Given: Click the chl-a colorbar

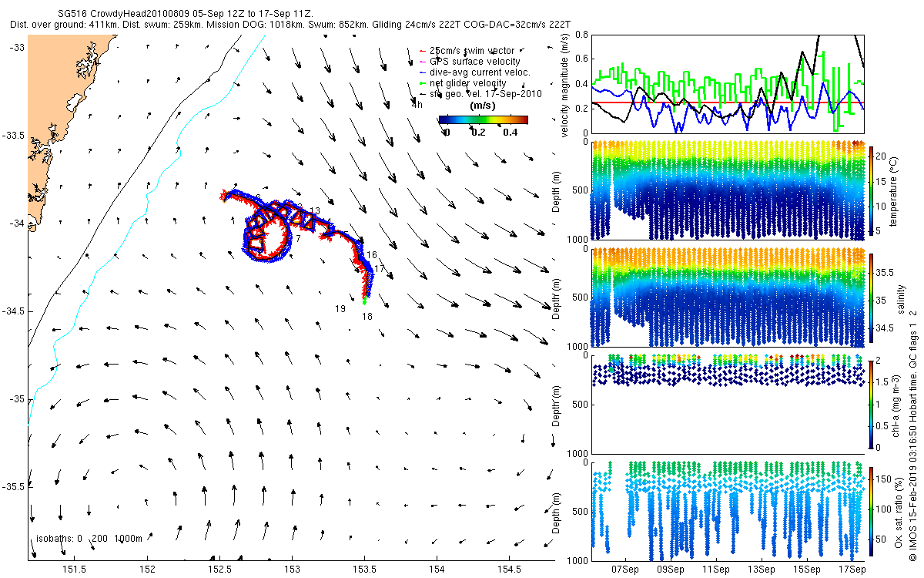Looking at the screenshot, I should pos(872,403).
